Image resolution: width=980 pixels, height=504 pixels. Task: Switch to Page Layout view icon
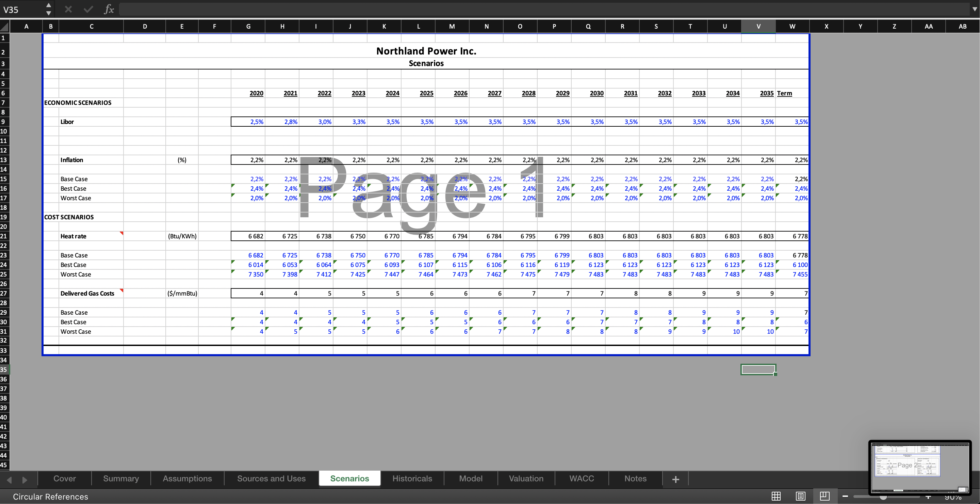click(800, 496)
